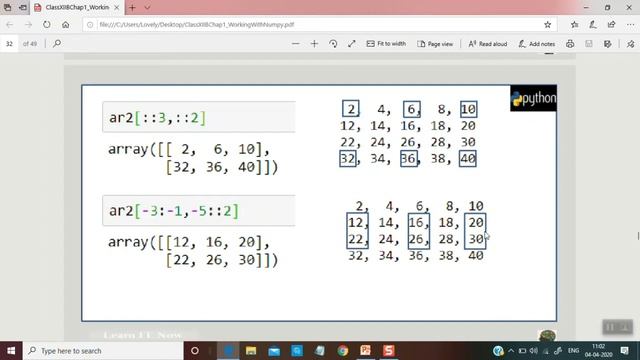Click the browser Forward arrow
The image size is (640, 360).
click(x=28, y=24)
